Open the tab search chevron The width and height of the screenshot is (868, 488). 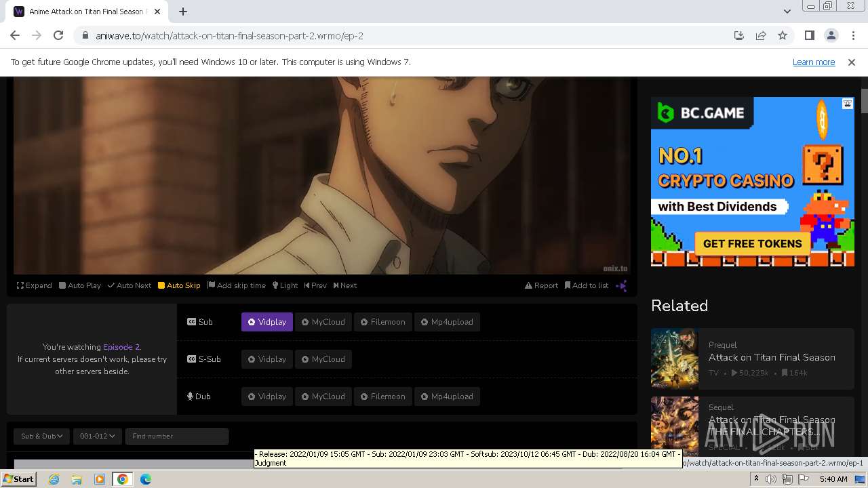(x=787, y=12)
